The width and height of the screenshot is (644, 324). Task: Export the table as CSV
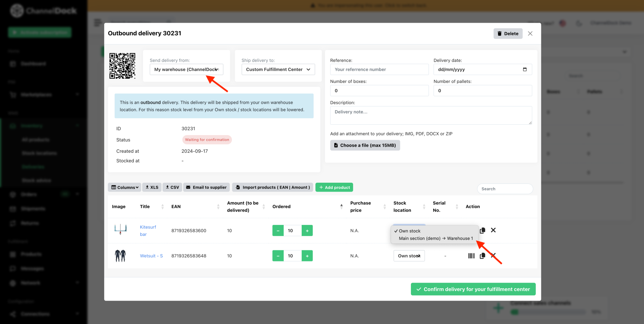pos(172,187)
